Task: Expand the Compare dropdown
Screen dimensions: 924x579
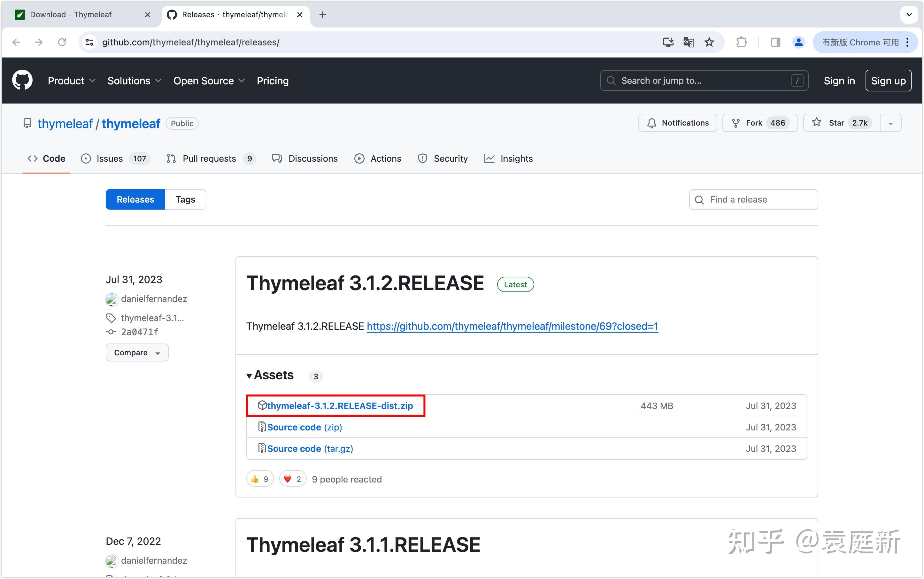Action: pyautogui.click(x=137, y=352)
